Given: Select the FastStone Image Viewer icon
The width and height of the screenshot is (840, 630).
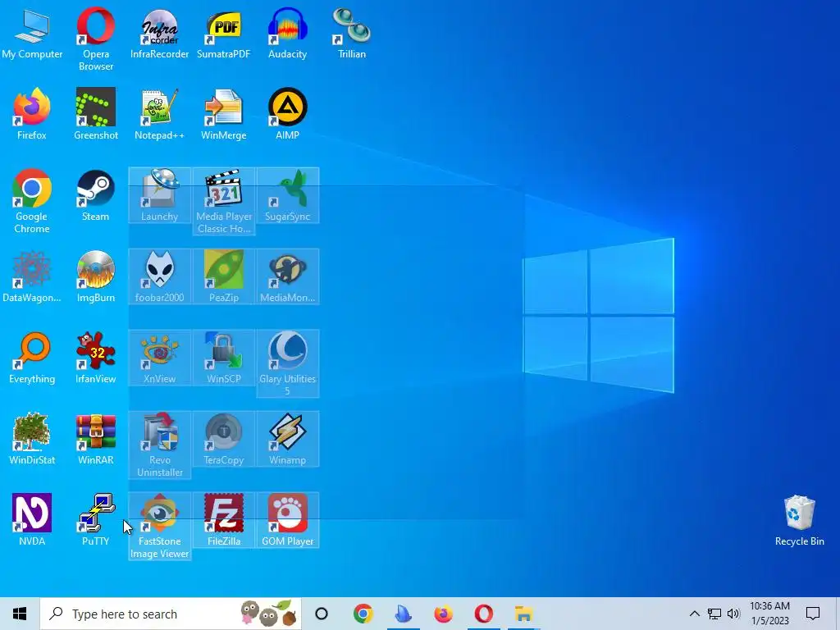Looking at the screenshot, I should (x=160, y=527).
